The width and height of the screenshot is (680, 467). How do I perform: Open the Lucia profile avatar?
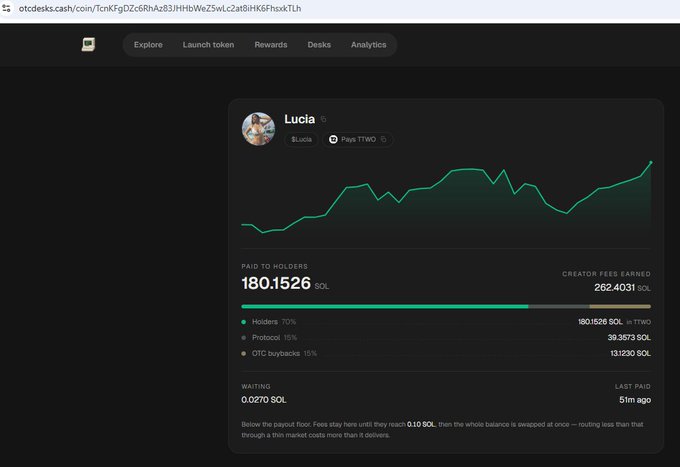pyautogui.click(x=258, y=129)
